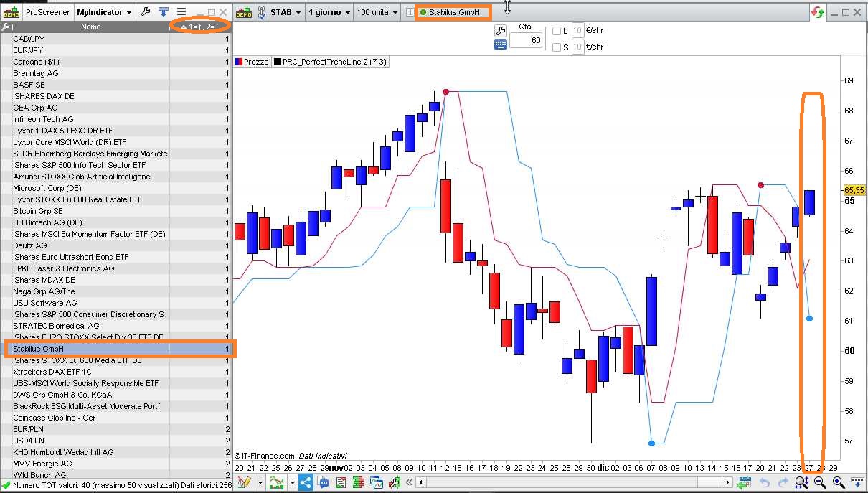The image size is (868, 493).
Task: Toggle the L limit checkbox
Action: coord(557,31)
